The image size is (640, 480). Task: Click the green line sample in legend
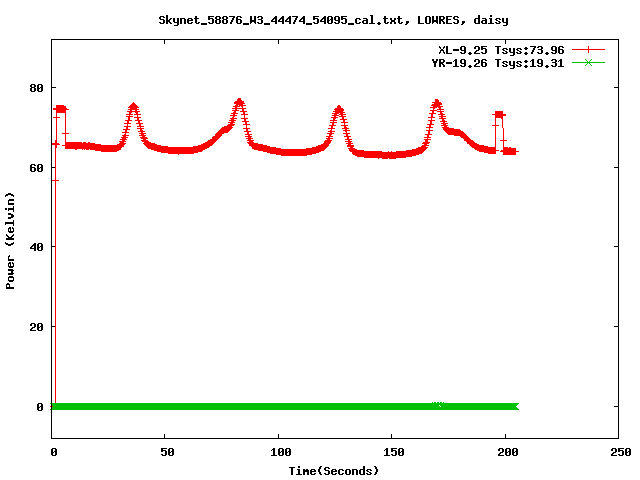point(588,63)
